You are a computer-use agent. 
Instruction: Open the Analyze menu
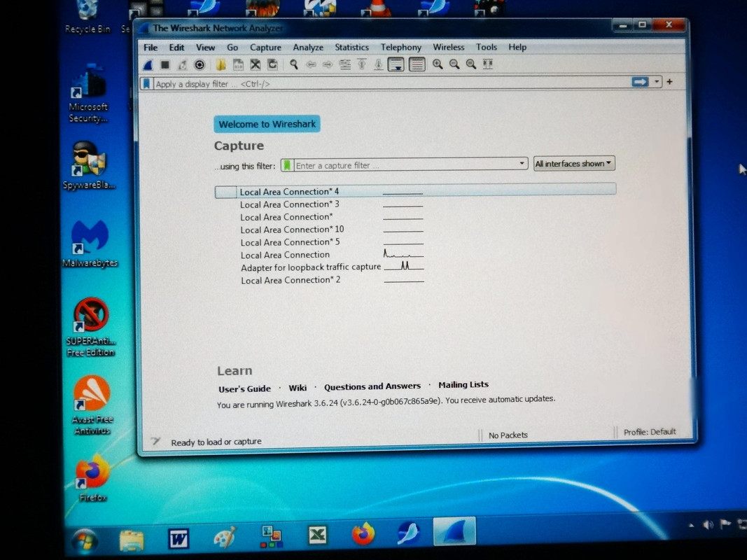[308, 48]
